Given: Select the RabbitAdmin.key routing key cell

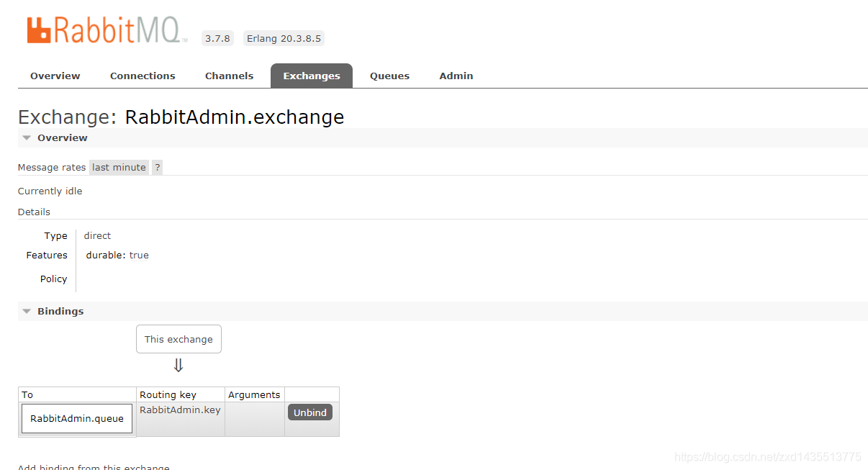Looking at the screenshot, I should (180, 419).
